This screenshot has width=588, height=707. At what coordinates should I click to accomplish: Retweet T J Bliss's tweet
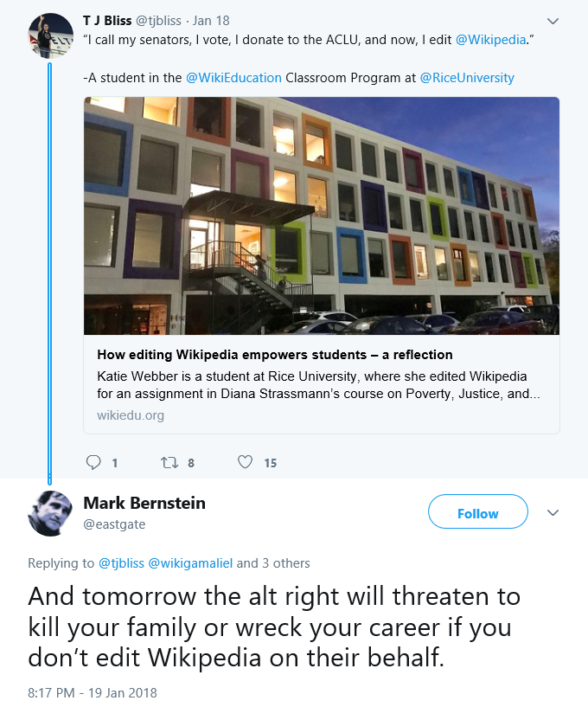[x=169, y=462]
